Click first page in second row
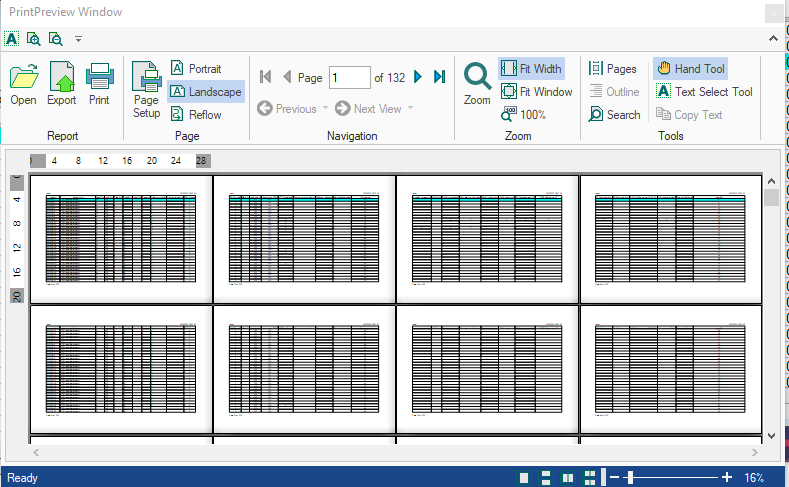789x487 pixels. [121, 369]
